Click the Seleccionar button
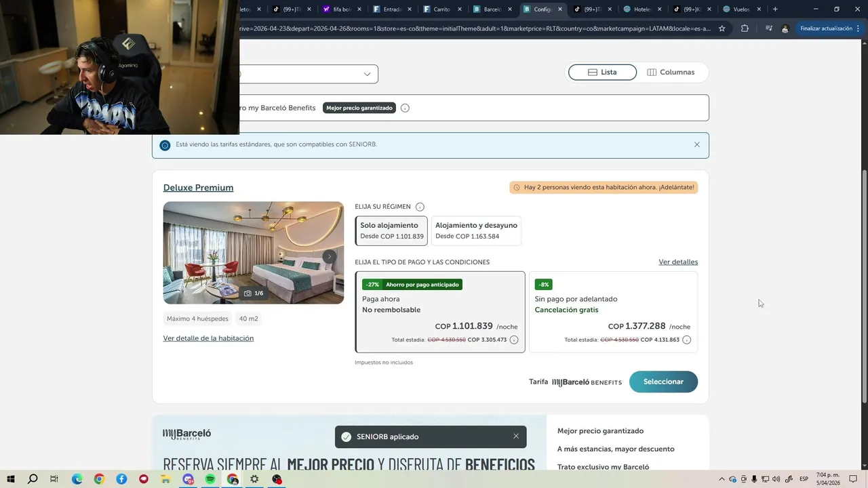This screenshot has height=488, width=868. (x=663, y=382)
